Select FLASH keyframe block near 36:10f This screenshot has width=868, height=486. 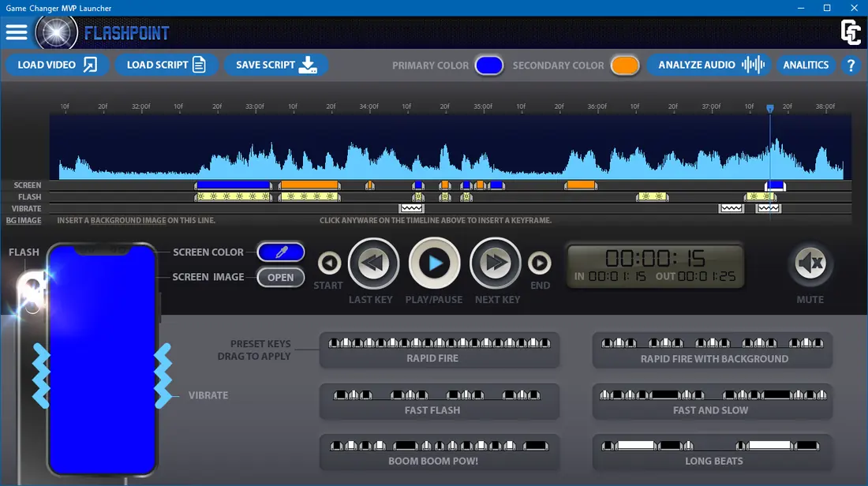click(653, 196)
